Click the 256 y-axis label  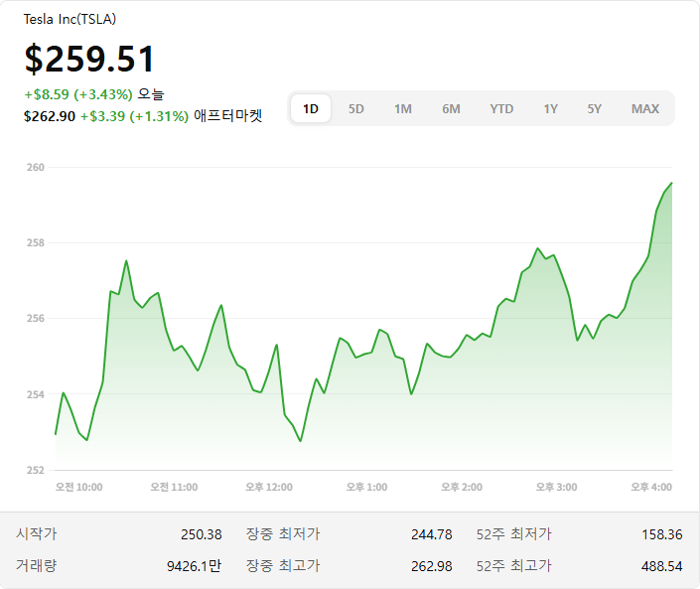tap(36, 318)
